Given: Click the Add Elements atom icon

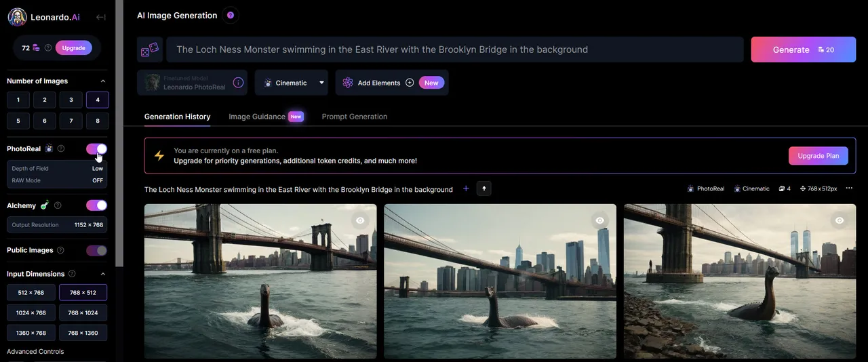Looking at the screenshot, I should (x=348, y=83).
